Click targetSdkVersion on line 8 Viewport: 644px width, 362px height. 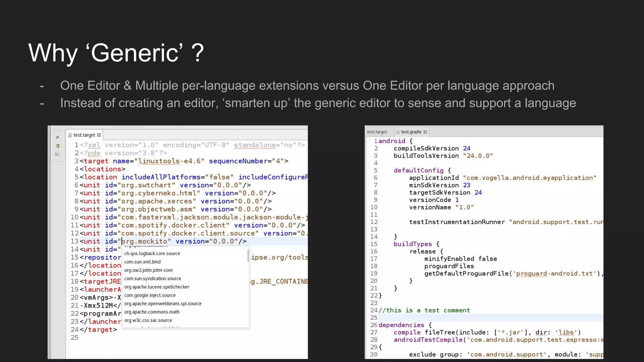(x=440, y=193)
